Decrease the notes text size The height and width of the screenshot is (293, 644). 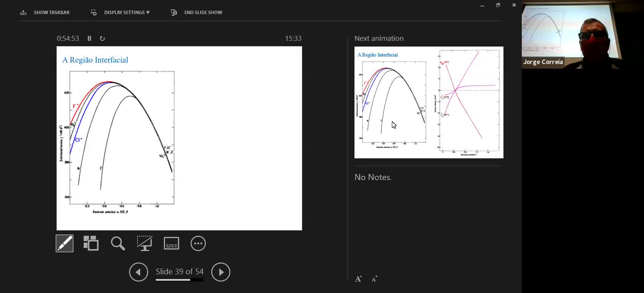click(x=374, y=279)
